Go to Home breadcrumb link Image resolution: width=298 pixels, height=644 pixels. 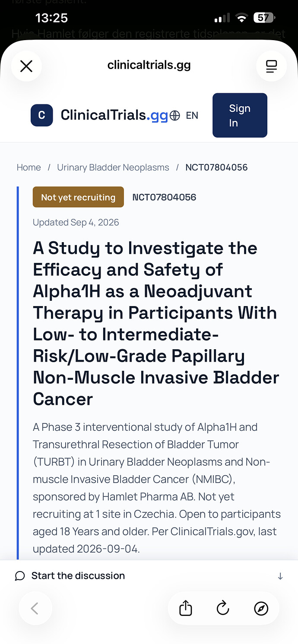click(29, 167)
